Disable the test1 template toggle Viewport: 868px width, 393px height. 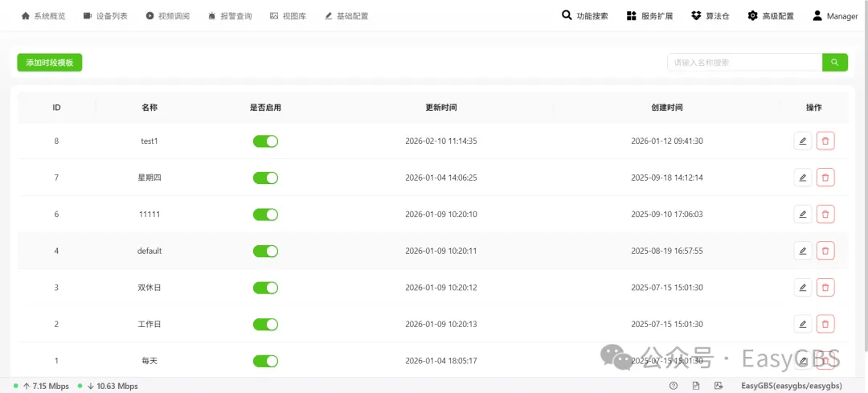pos(266,141)
